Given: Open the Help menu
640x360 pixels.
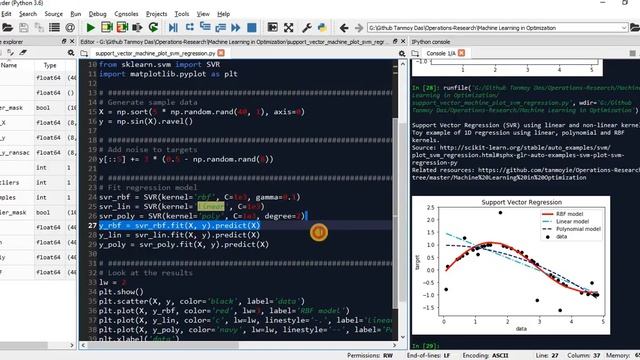Looking at the screenshot, I should [x=223, y=14].
